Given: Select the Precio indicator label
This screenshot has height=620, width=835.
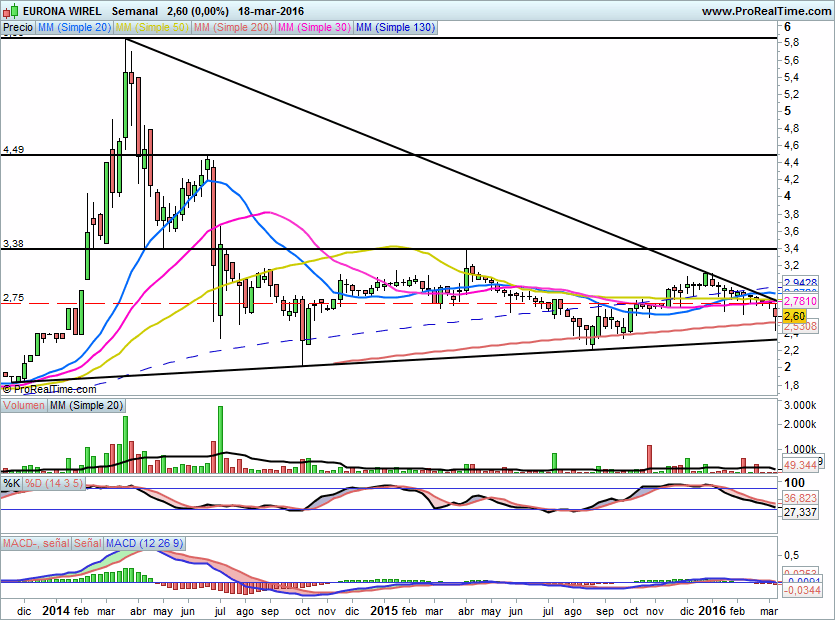Looking at the screenshot, I should (19, 27).
